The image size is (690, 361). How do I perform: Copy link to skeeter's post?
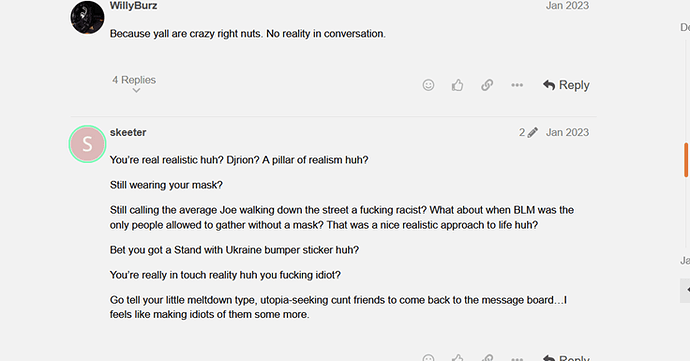[487, 357]
